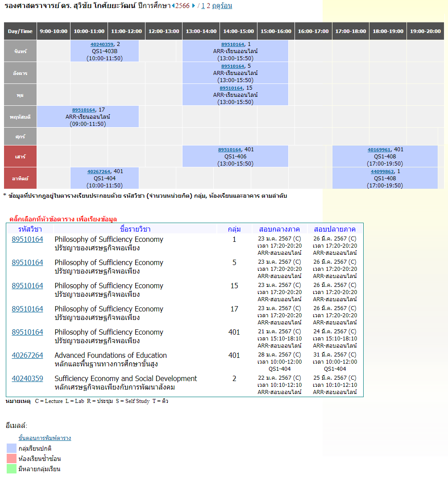Sort table by สอบกลางภาค column header
The image size is (448, 477).
click(279, 229)
